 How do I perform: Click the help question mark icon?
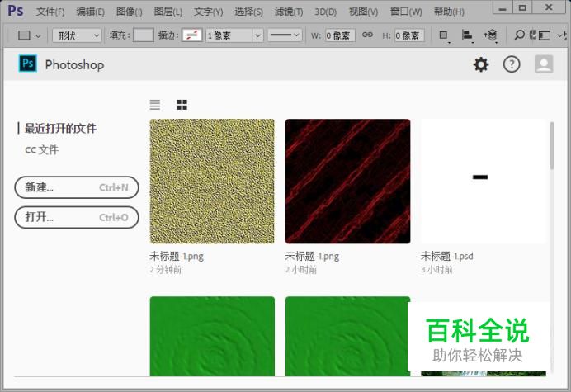pyautogui.click(x=512, y=64)
